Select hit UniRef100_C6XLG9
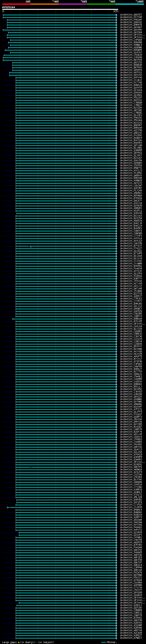This screenshot has width=146, height=644. tap(131, 326)
